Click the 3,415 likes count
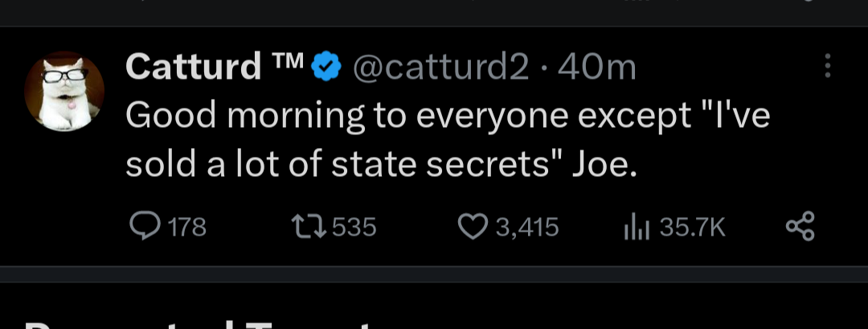The height and width of the screenshot is (329, 868). [526, 228]
